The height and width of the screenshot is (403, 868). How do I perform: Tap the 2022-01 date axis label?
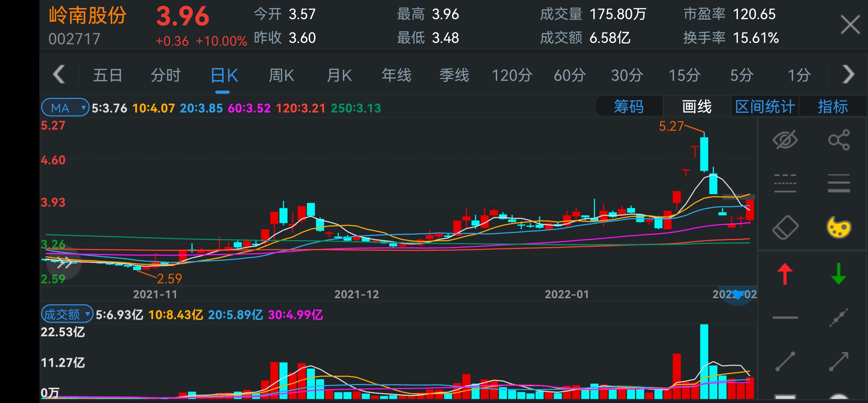coord(567,294)
